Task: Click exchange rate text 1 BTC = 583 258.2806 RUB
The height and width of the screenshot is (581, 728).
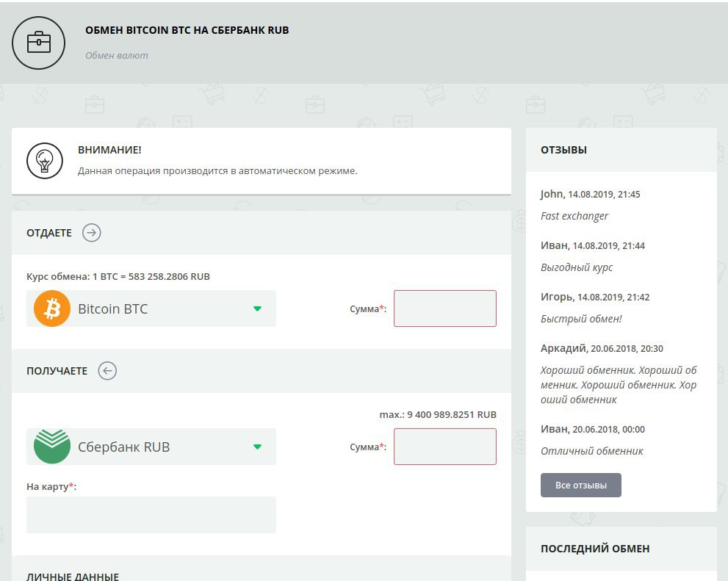Action: (118, 277)
